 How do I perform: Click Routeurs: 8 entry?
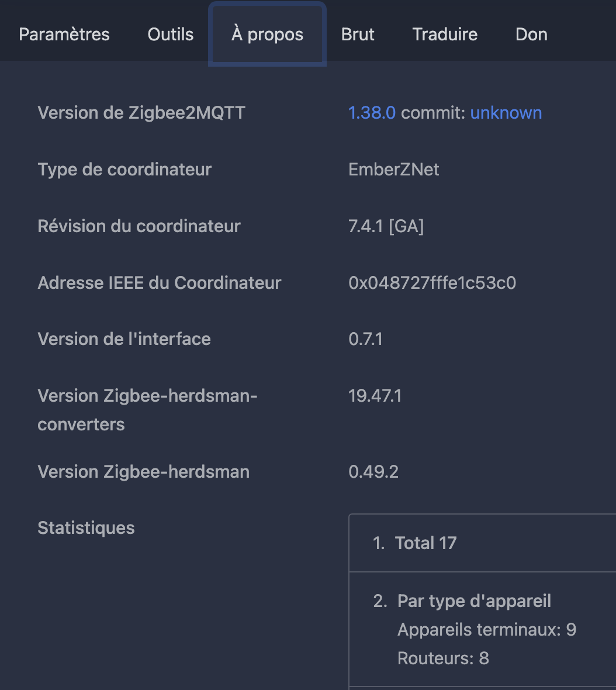click(x=443, y=658)
